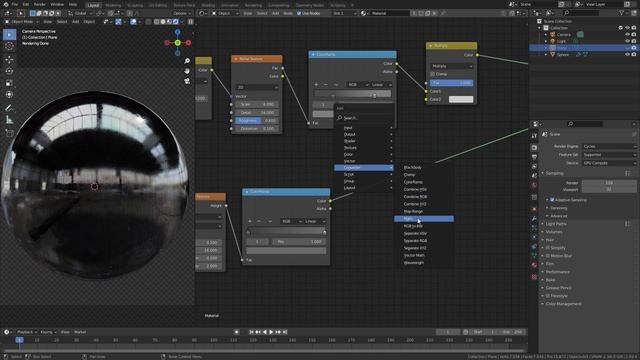This screenshot has height=360, width=640.
Task: Click the Camera object icon in outliner
Action: 553,35
